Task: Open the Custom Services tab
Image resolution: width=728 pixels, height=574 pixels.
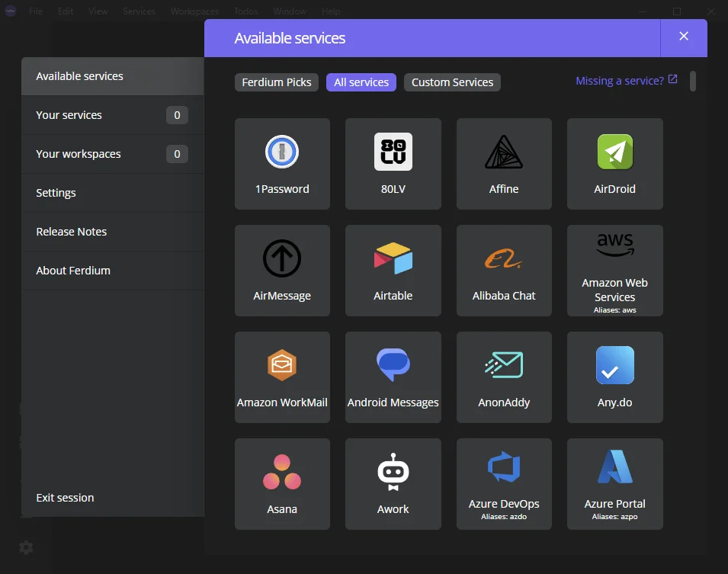Action: coord(452,82)
